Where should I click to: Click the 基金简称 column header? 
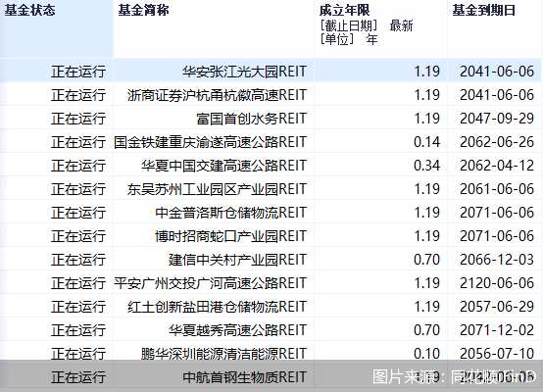tap(143, 10)
